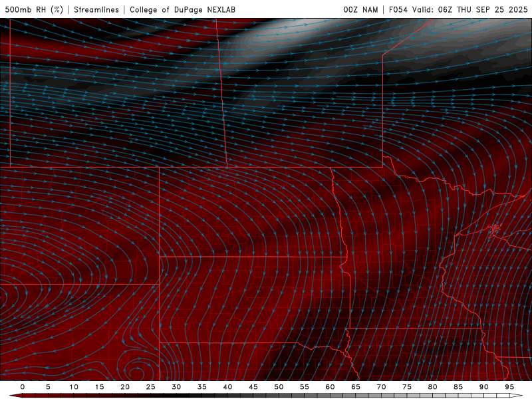This screenshot has width=532, height=399.
Task: Click the colorbar label "95"
Action: coord(509,387)
